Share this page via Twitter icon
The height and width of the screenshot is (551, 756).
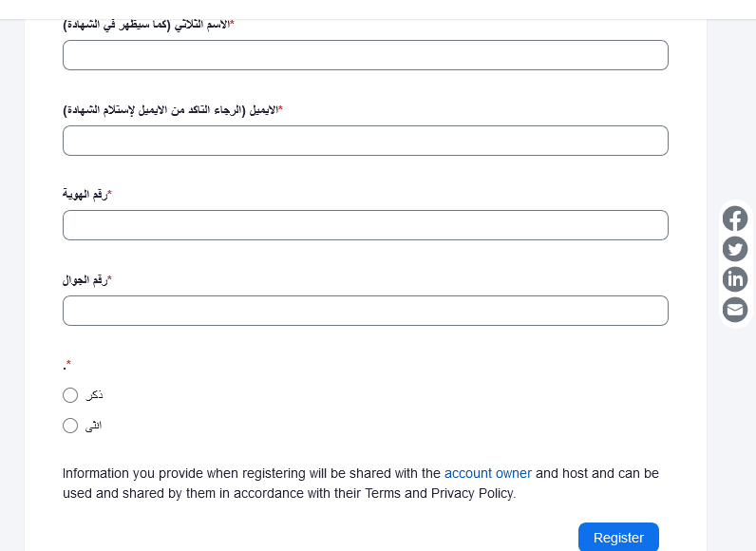point(735,249)
